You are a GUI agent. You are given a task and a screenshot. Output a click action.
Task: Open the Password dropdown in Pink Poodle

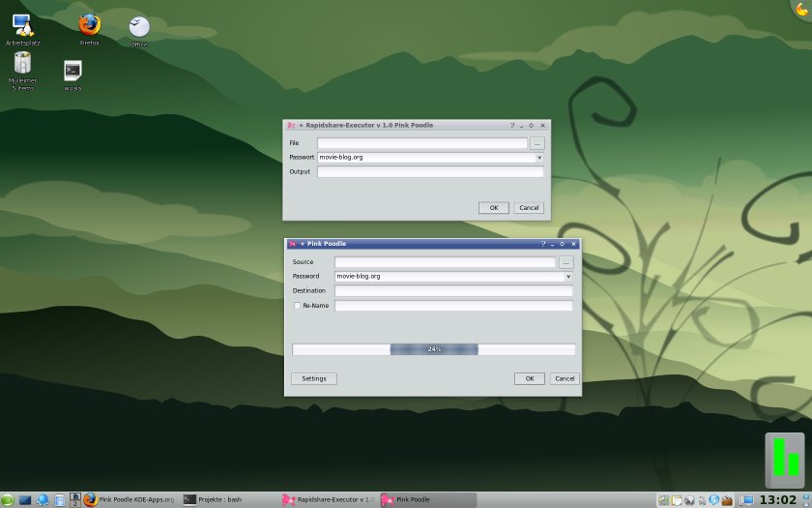(x=568, y=277)
